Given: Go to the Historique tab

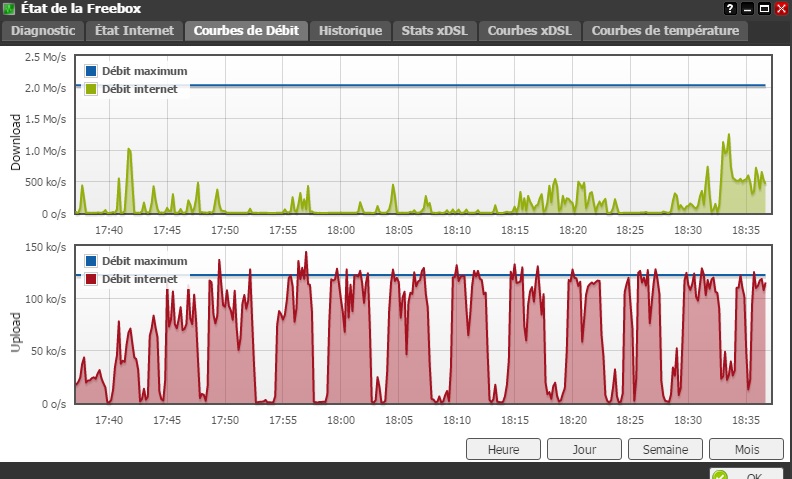Looking at the screenshot, I should point(350,30).
